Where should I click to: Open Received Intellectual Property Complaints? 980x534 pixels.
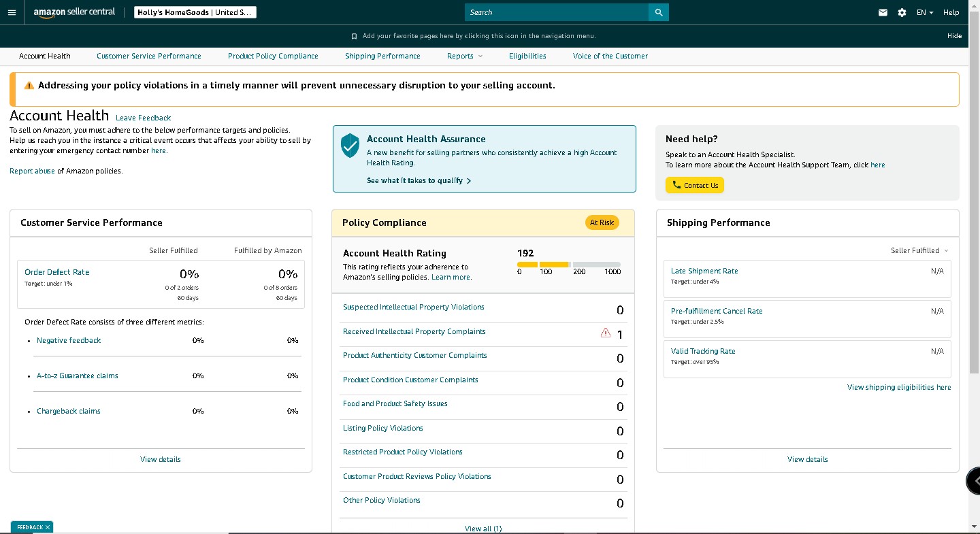point(414,331)
